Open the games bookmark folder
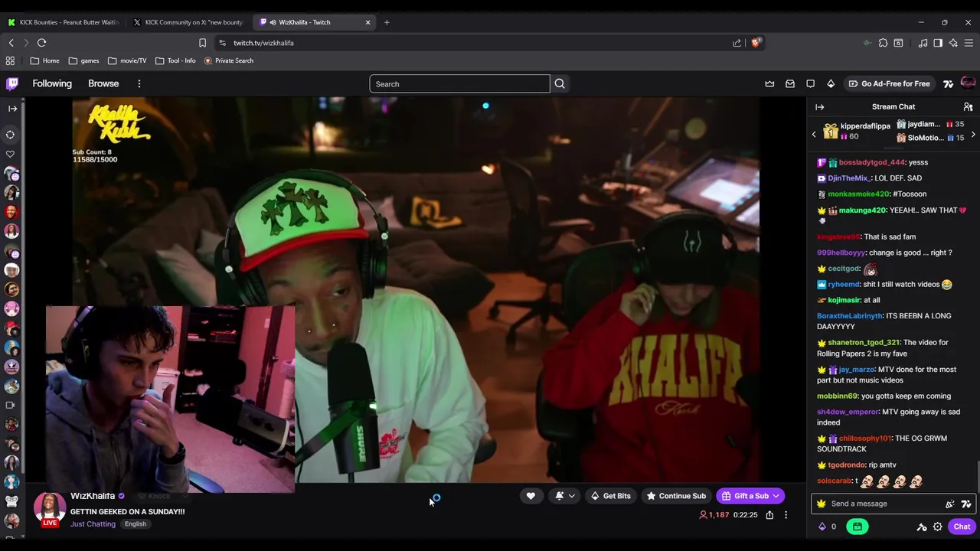Screen dimensions: 980x551 click(83, 60)
